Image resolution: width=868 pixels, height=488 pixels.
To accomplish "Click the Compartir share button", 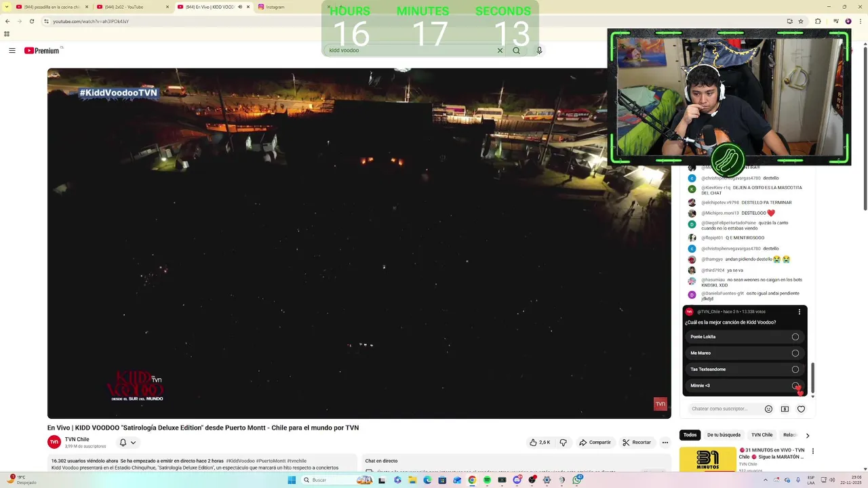I will [x=595, y=443].
